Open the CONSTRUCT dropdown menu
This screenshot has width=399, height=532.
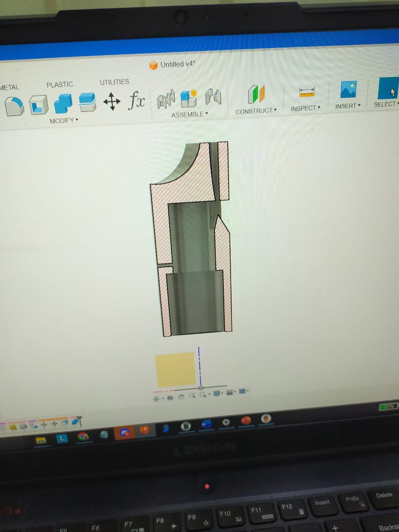click(x=256, y=111)
